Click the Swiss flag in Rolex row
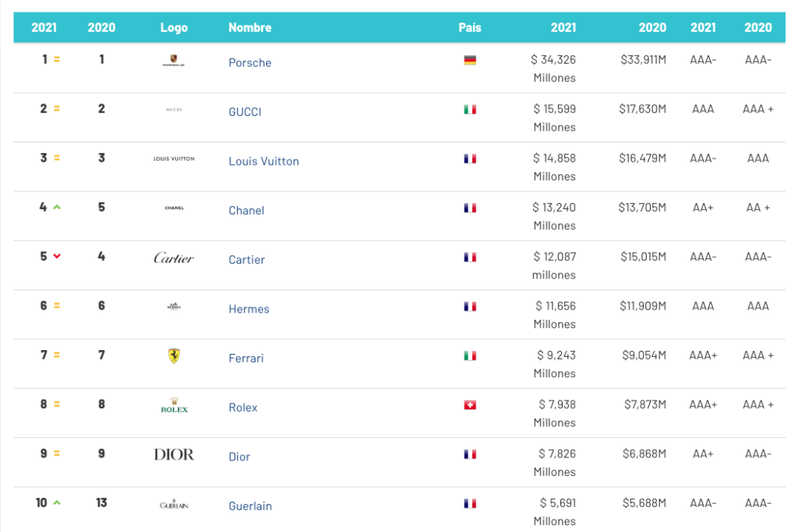 click(469, 405)
